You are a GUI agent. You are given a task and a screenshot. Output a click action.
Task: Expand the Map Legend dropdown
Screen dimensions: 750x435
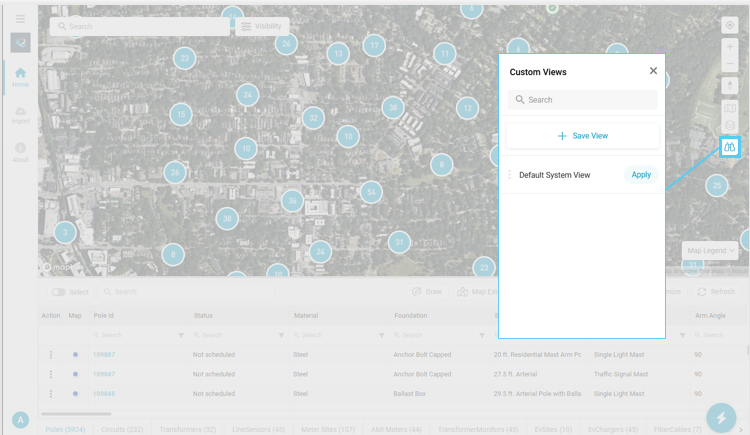(710, 250)
